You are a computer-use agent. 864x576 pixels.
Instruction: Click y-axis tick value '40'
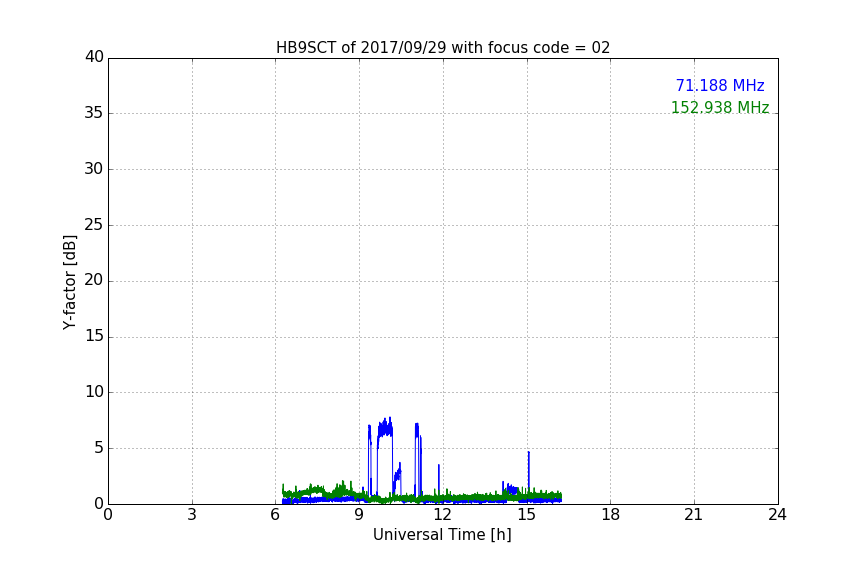point(94,57)
